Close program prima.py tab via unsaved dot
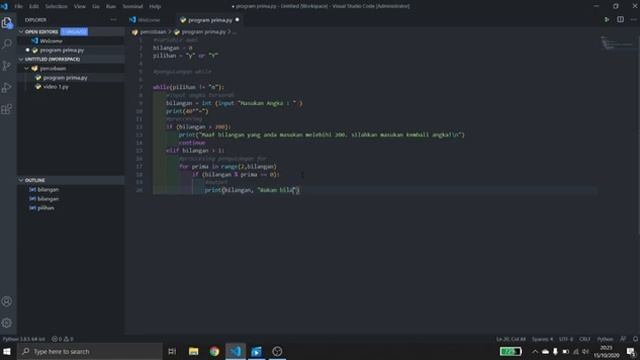The image size is (640, 360). pos(237,20)
